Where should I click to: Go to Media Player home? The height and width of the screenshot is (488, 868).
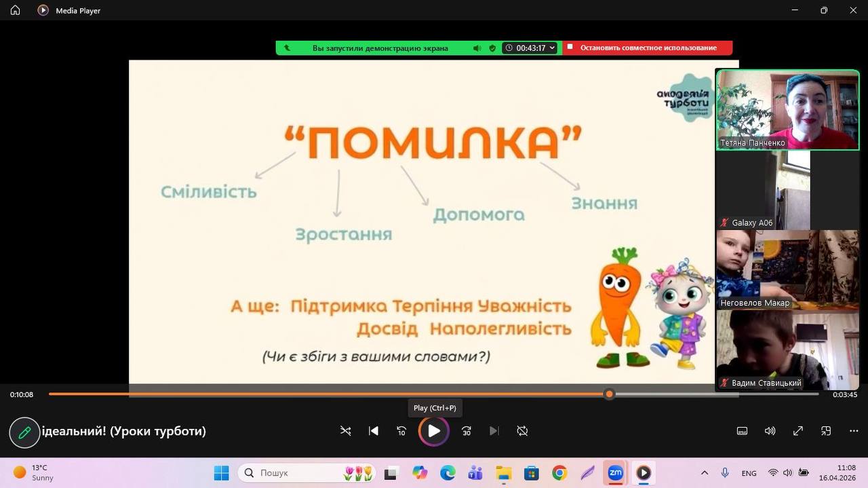click(x=15, y=10)
